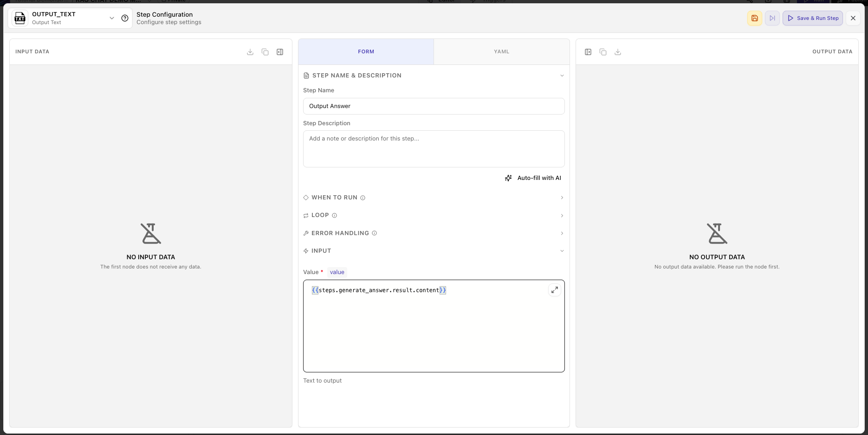This screenshot has width=868, height=435.
Task: Click the 'NO OUTPUT DATA' message
Action: [717, 257]
